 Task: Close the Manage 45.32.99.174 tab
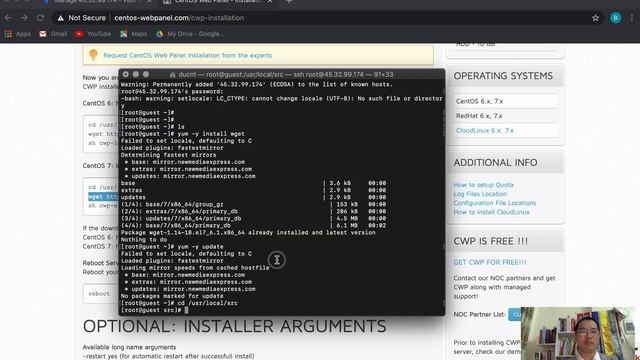click(149, 2)
